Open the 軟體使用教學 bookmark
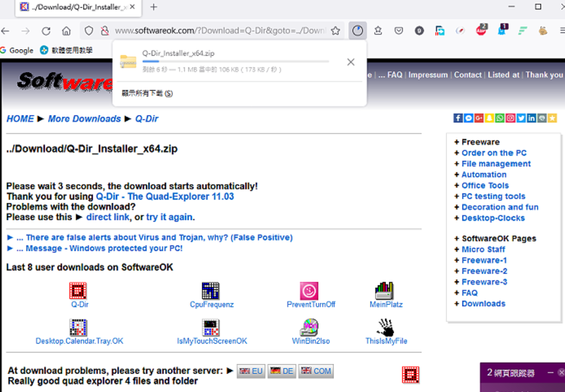Screen dimensions: 565x392 [66, 50]
